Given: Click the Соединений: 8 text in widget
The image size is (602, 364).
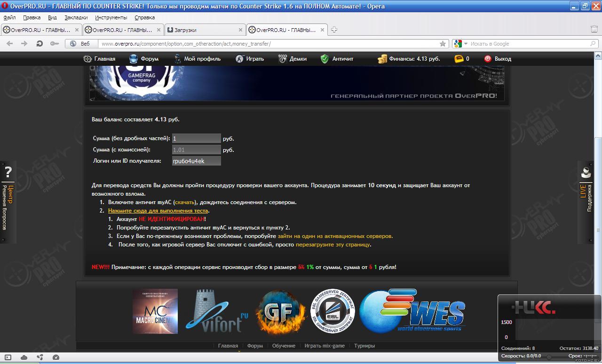Looking at the screenshot, I should click(518, 348).
